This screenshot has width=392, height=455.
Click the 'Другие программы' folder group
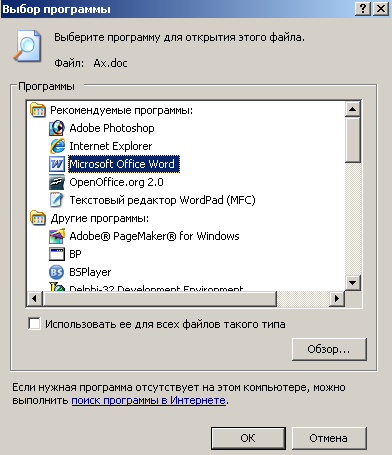pos(90,218)
